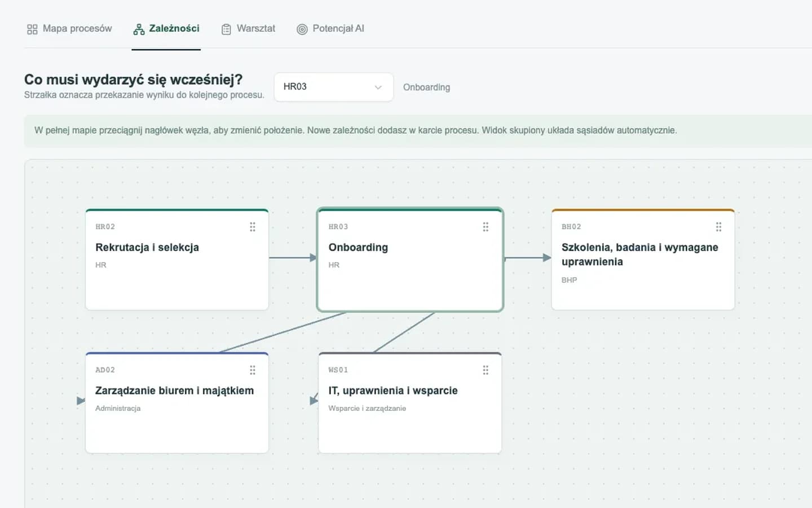Screen dimensions: 812x508
Task: Click the Onboarding label next to the dropdown
Action: 426,87
